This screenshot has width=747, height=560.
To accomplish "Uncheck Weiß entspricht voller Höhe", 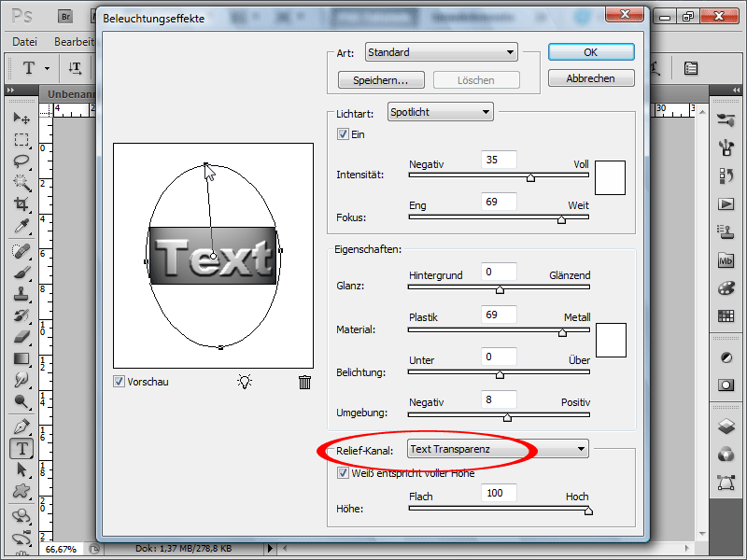I will 343,473.
